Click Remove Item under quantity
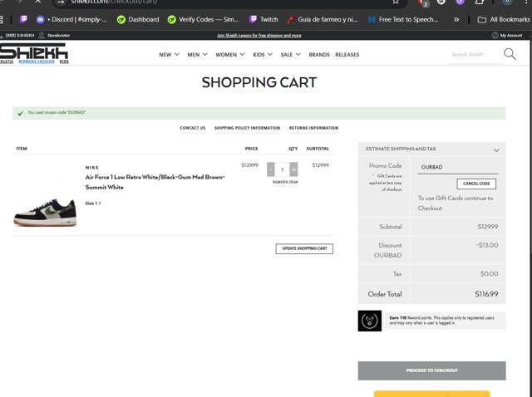This screenshot has width=532, height=397. 285,182
